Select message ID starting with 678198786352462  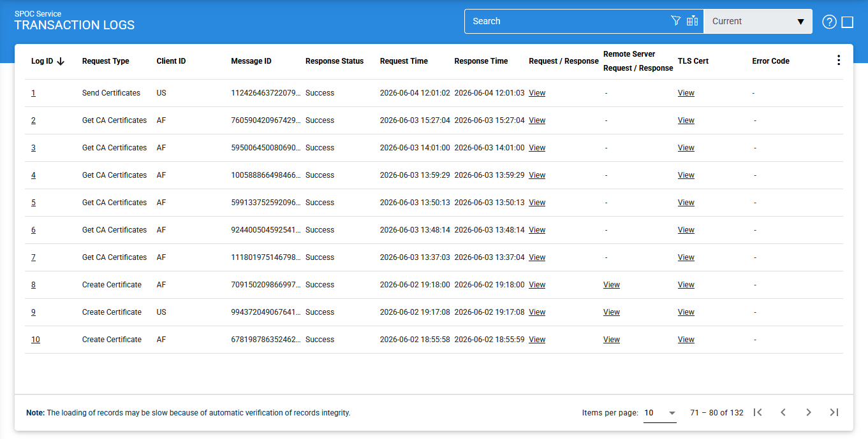[266, 340]
